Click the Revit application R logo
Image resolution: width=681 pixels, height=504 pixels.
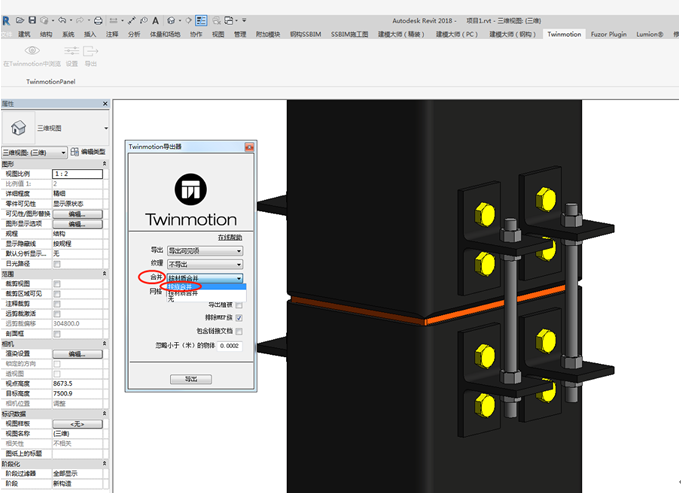6,20
